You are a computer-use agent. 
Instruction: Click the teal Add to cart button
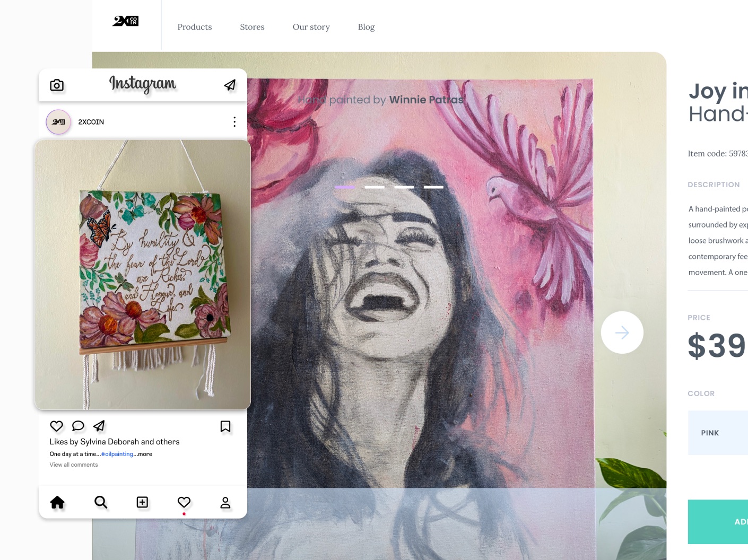click(718, 522)
